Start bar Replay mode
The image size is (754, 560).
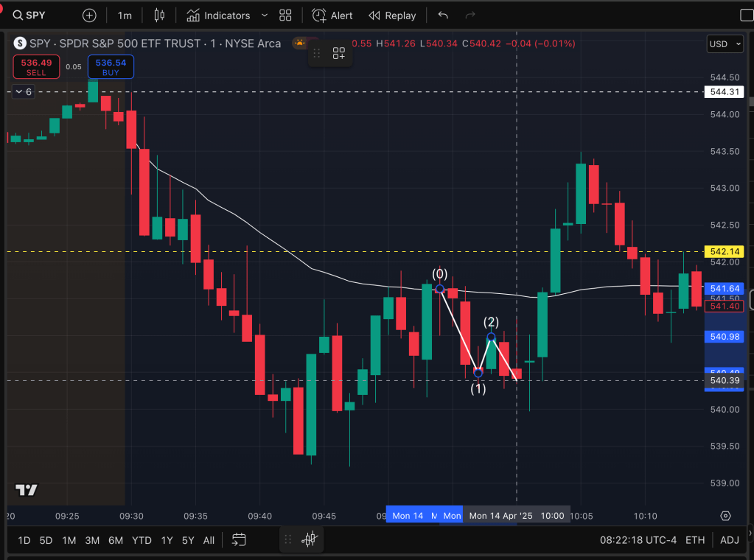pos(392,15)
